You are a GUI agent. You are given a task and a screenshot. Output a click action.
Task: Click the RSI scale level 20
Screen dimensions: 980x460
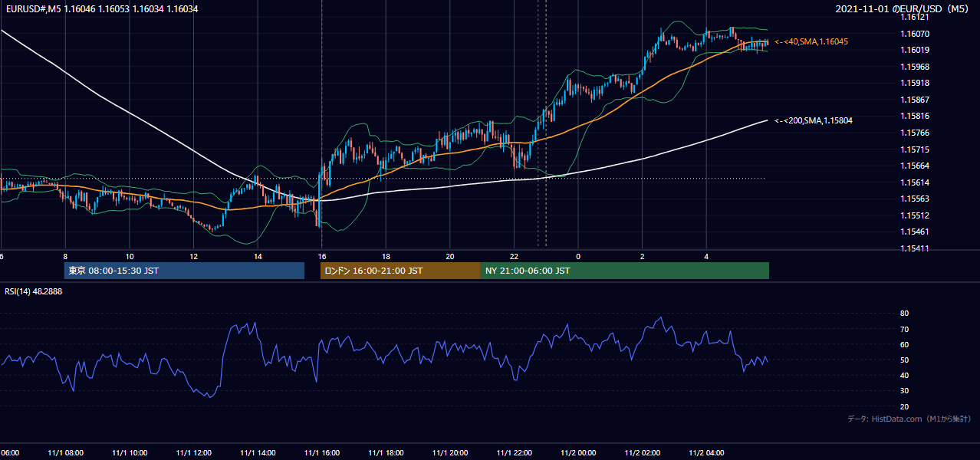pyautogui.click(x=904, y=406)
